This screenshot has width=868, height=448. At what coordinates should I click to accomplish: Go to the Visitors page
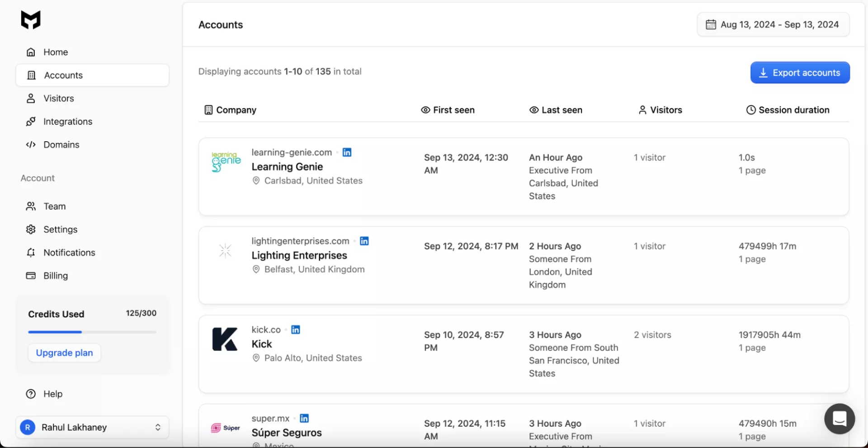tap(58, 99)
